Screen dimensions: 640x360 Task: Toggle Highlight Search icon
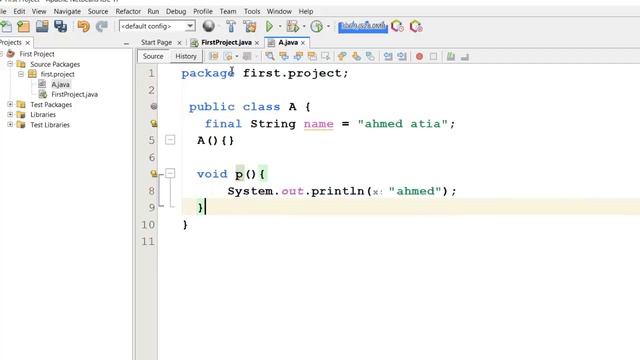(312, 56)
